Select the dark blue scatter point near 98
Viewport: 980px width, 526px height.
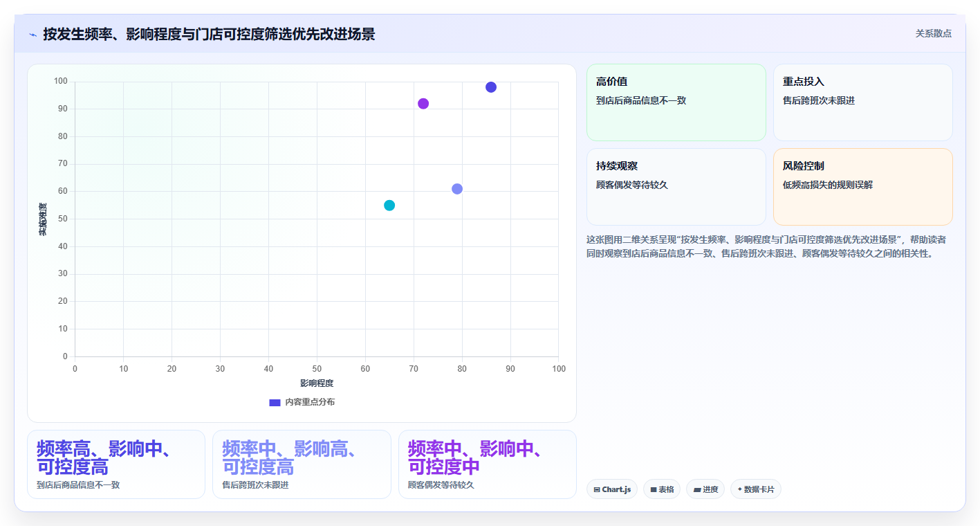point(491,87)
